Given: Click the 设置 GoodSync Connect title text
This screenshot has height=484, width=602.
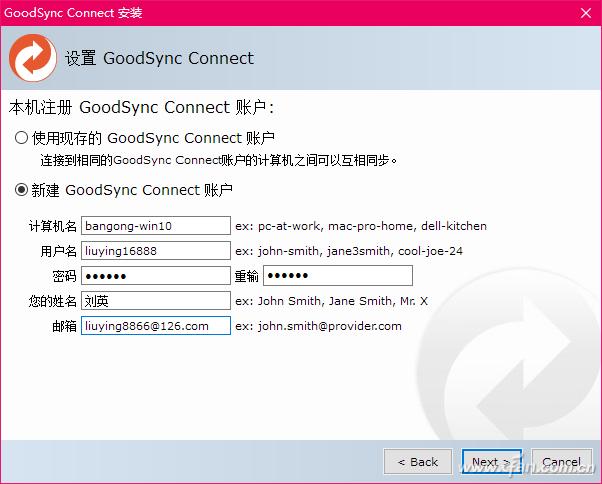Looking at the screenshot, I should pyautogui.click(x=159, y=58).
